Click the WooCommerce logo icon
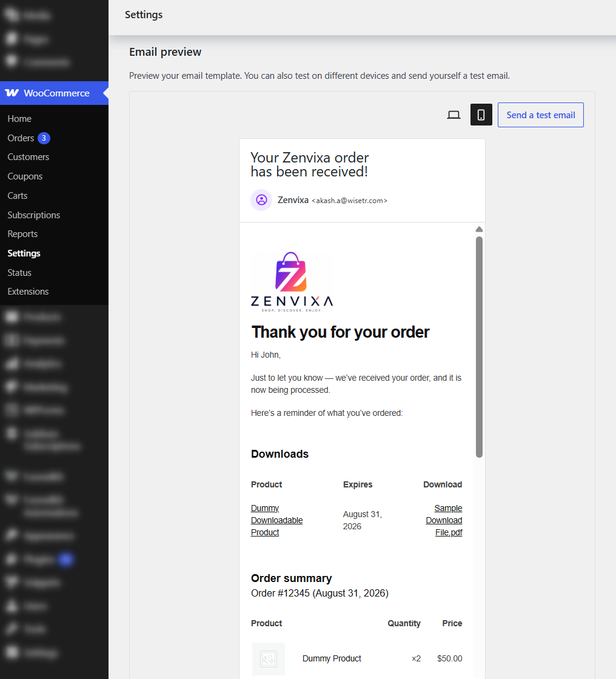 [x=12, y=93]
